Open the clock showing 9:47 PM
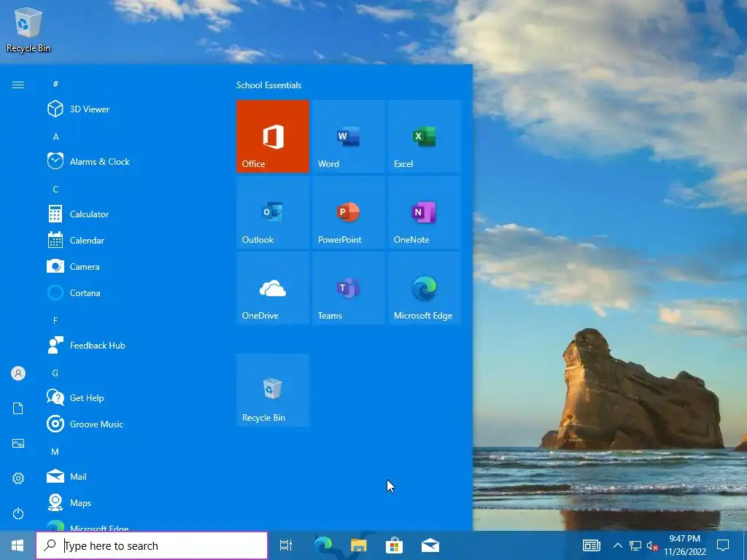Image resolution: width=747 pixels, height=560 pixels. click(x=684, y=545)
